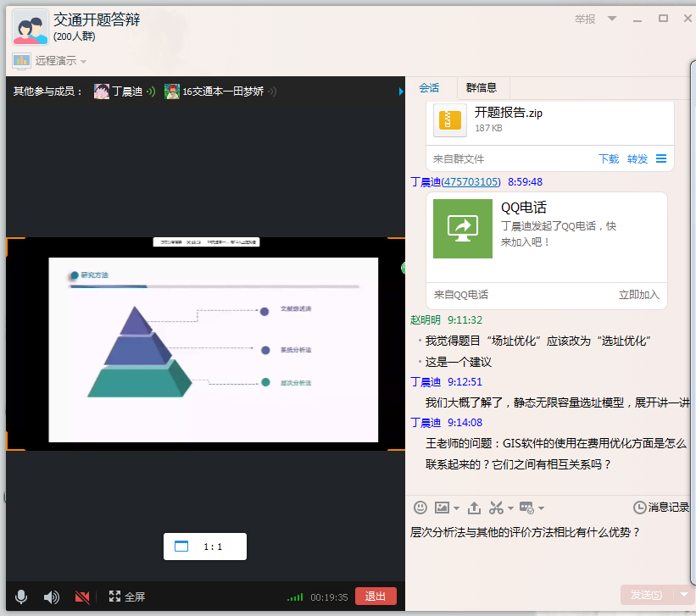The image size is (696, 616).
Task: Select the scissors screenshot tool
Action: pos(496,508)
